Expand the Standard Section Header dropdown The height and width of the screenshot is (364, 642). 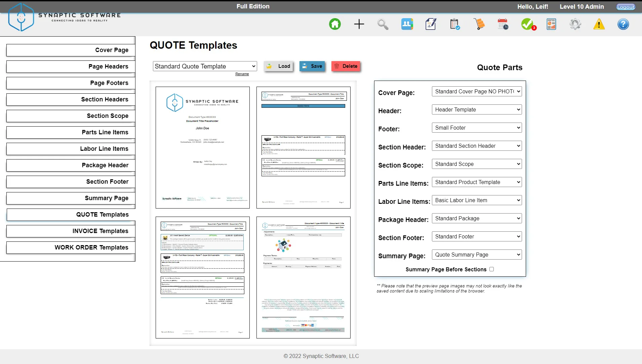coord(477,146)
